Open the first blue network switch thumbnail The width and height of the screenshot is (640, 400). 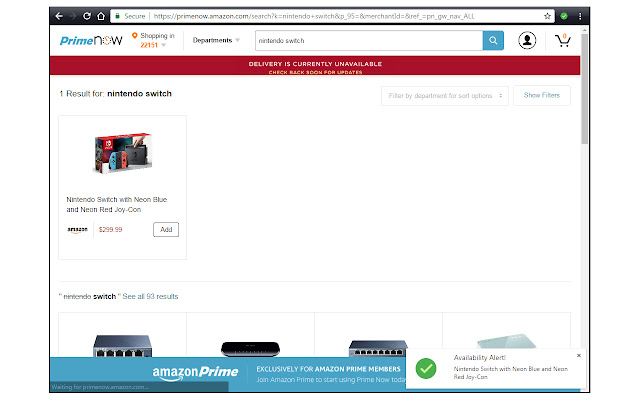[122, 345]
